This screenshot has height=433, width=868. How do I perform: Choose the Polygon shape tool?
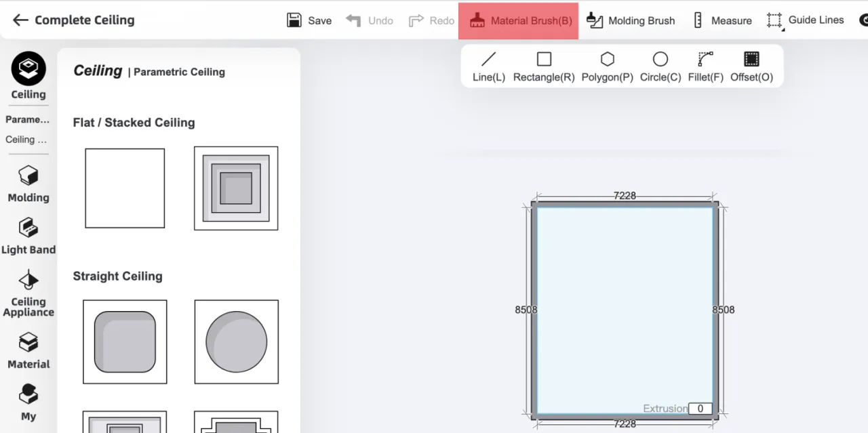[x=607, y=66]
